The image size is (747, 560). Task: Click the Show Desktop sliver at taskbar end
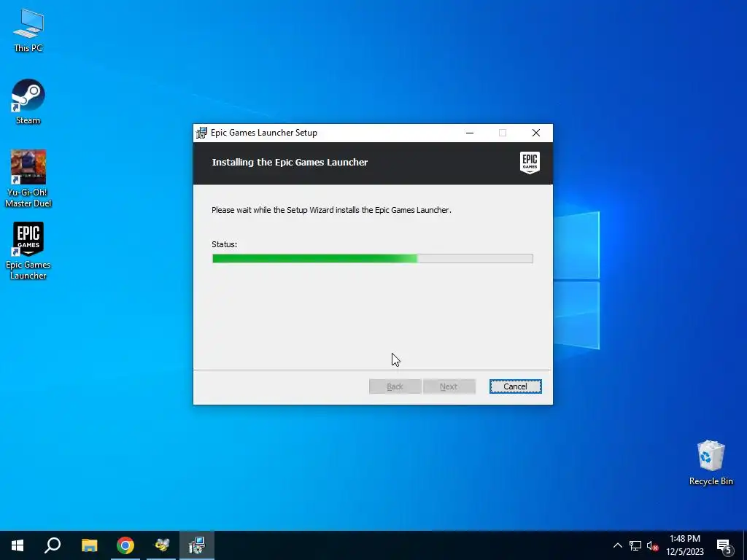pyautogui.click(x=745, y=545)
